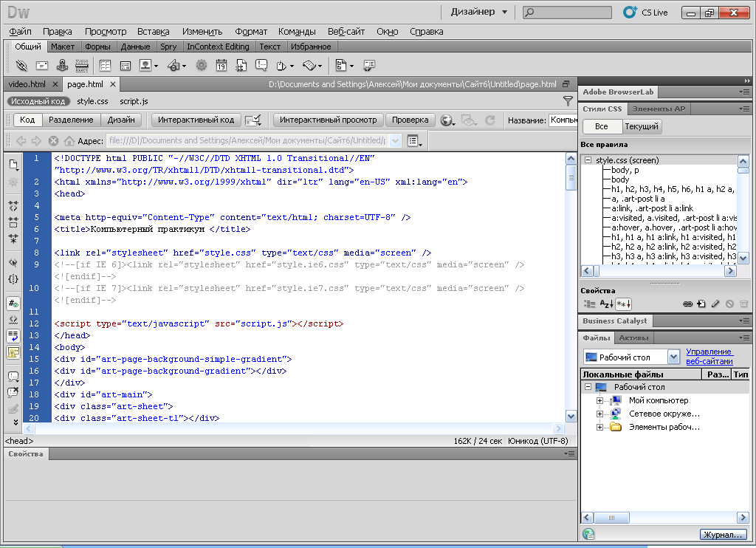Open related file style.css
Image resolution: width=756 pixels, height=548 pixels.
[x=92, y=101]
